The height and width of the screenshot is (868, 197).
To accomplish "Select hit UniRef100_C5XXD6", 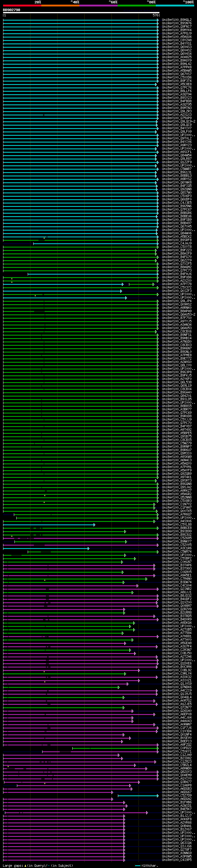I will point(177,78).
